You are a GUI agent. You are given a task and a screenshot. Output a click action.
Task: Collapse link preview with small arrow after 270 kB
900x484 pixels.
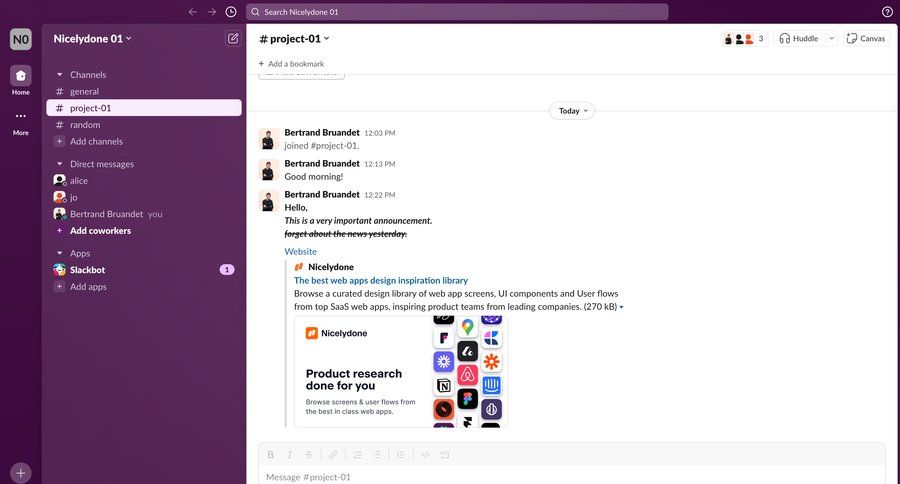click(622, 307)
